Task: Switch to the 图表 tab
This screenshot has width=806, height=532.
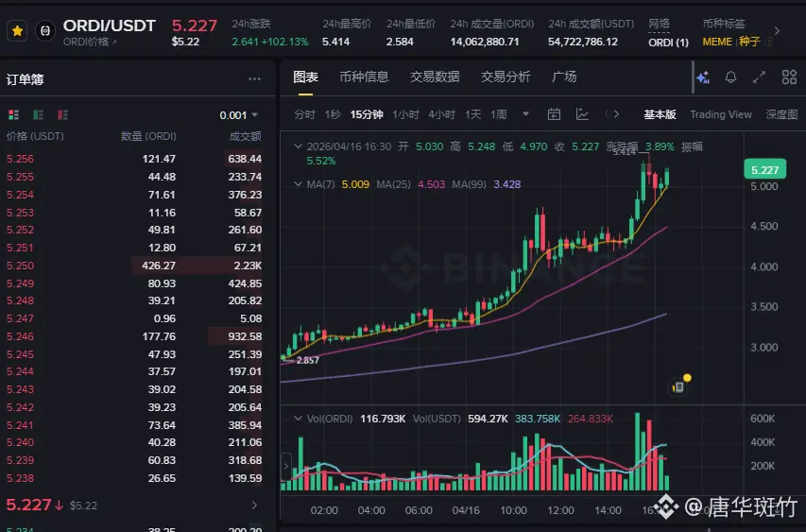Action: point(305,77)
